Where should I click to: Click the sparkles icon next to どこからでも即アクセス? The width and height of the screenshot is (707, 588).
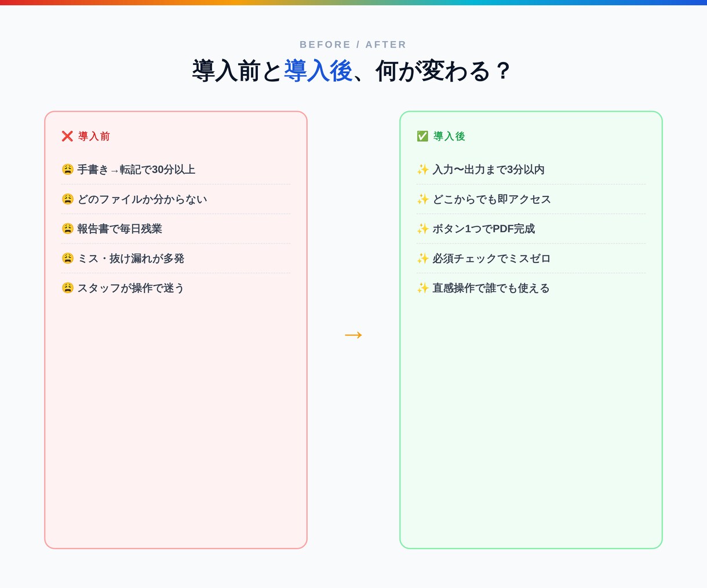click(423, 199)
